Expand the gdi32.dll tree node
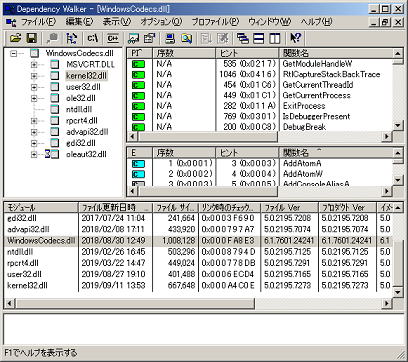 (34, 143)
